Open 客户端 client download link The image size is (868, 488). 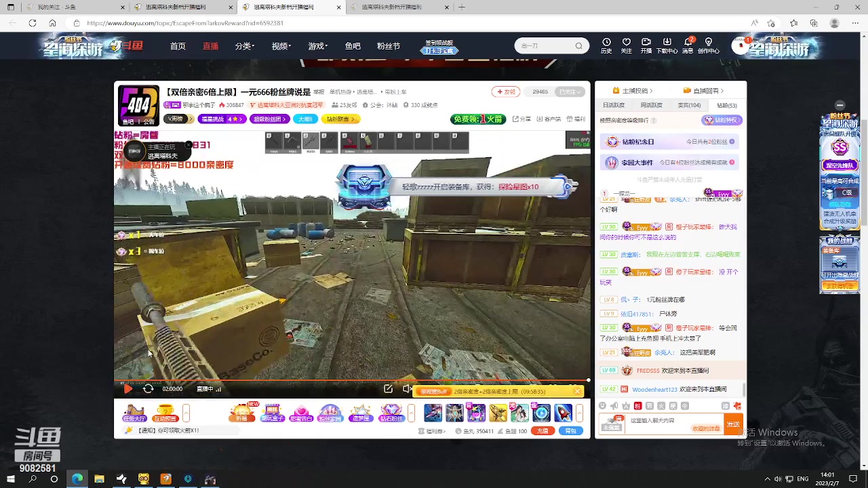[x=549, y=119]
